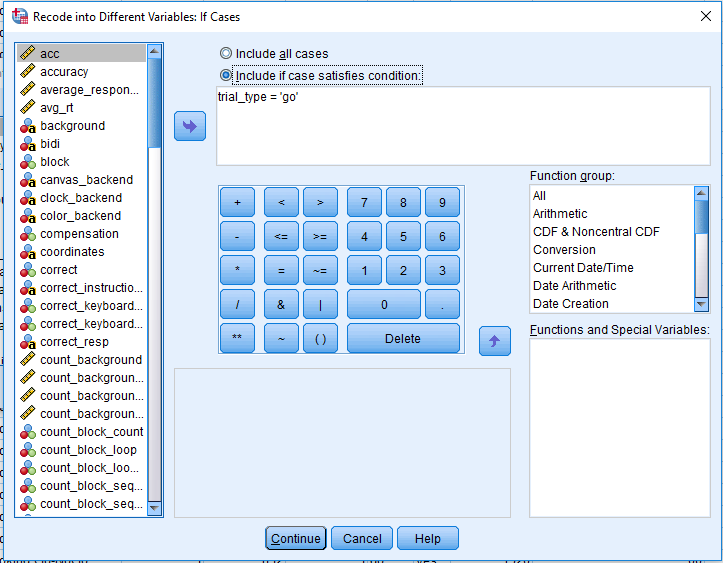Click into the condition expression text box

(463, 126)
